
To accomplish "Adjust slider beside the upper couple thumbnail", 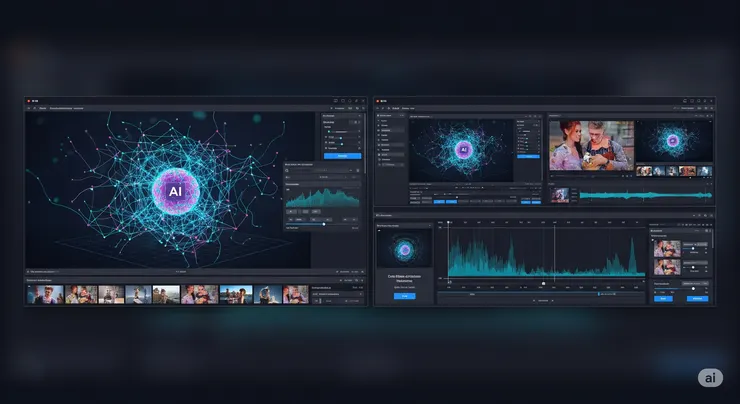I will (694, 249).
